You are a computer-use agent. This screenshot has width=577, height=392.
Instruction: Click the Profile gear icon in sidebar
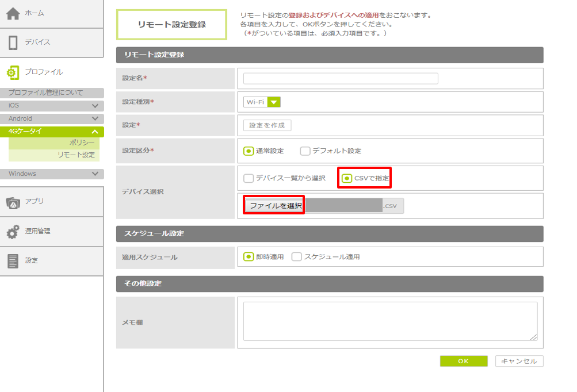point(13,72)
